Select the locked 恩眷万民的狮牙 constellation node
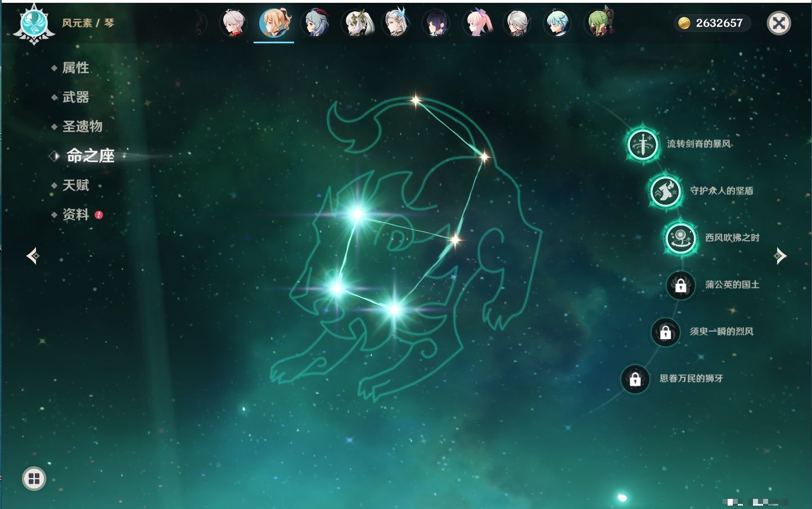Viewport: 812px width, 509px height. point(635,379)
